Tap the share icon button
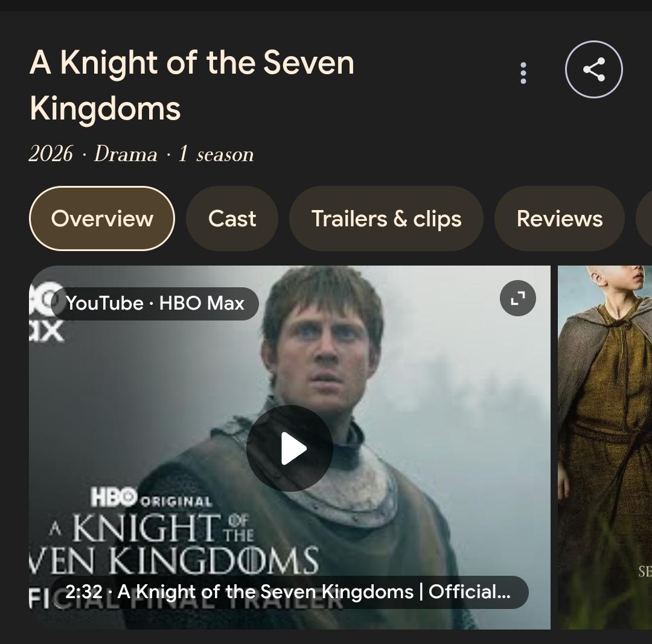652x644 pixels. [x=593, y=69]
